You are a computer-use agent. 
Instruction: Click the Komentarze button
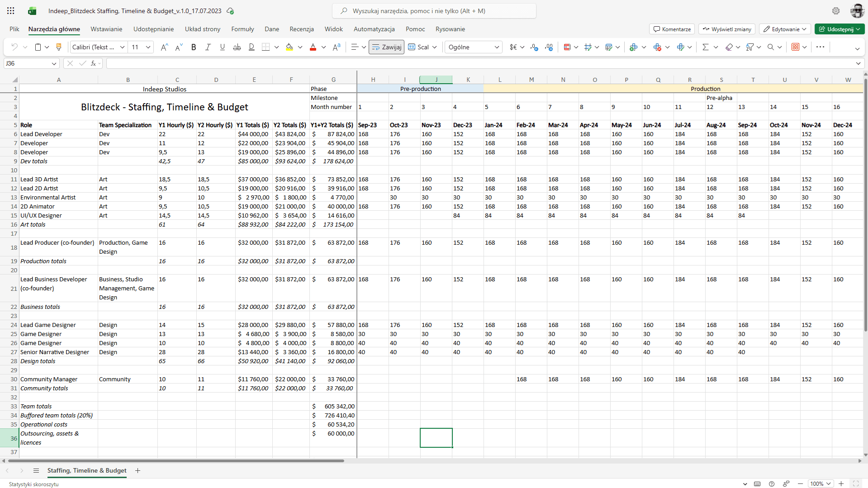672,29
